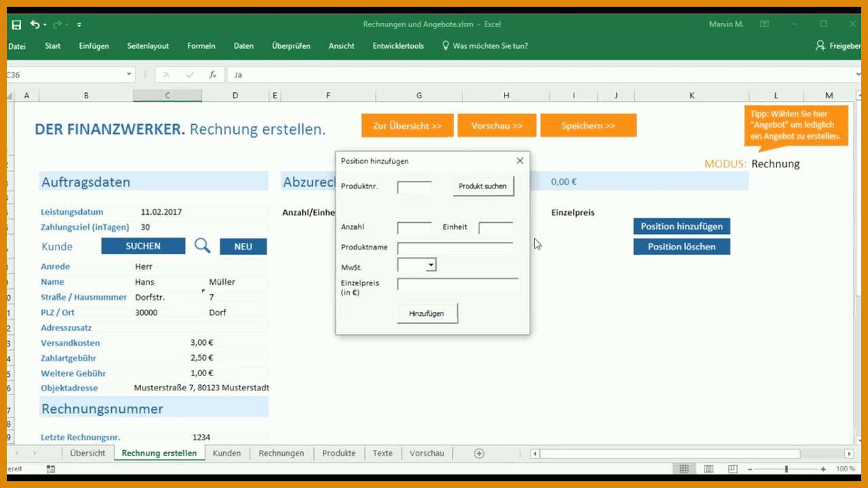Switch to the Übersicht sheet tab
The height and width of the screenshot is (488, 868).
click(87, 453)
